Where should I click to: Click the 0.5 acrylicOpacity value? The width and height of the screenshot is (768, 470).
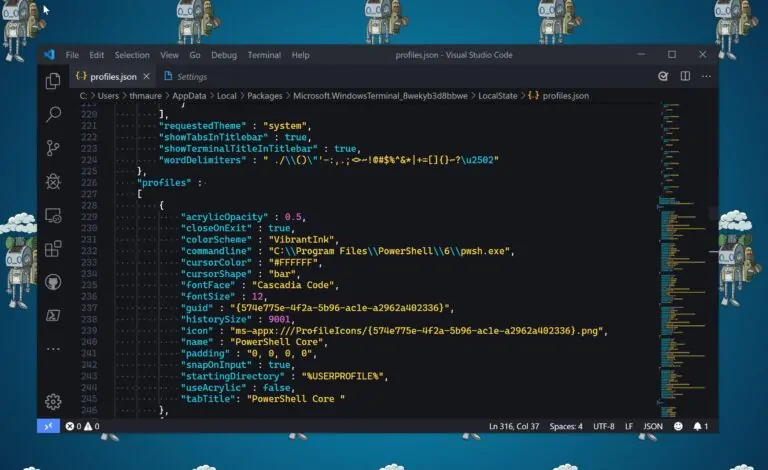coord(293,217)
